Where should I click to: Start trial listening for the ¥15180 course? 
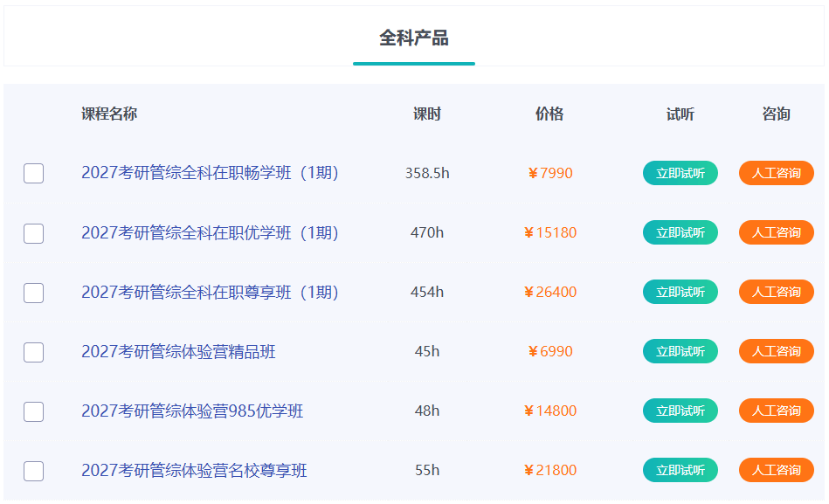tap(680, 232)
